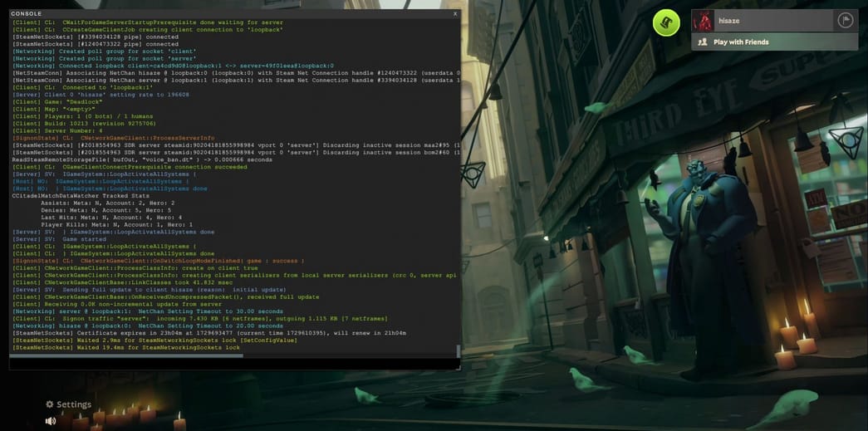
Task: Click the green scroll icon button
Action: tap(666, 22)
